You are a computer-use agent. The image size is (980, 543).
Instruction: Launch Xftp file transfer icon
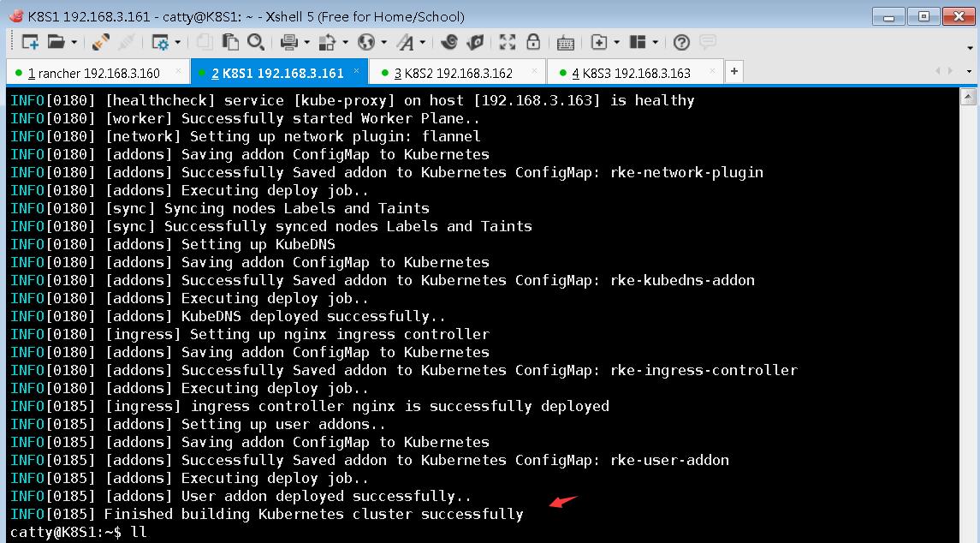(x=453, y=40)
